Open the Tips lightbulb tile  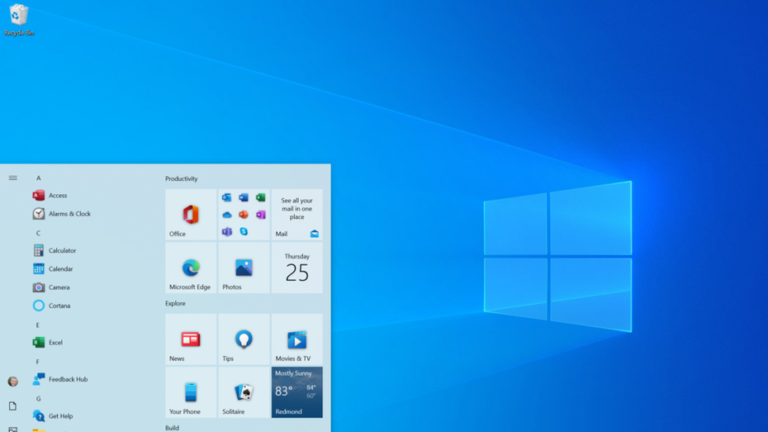click(244, 339)
